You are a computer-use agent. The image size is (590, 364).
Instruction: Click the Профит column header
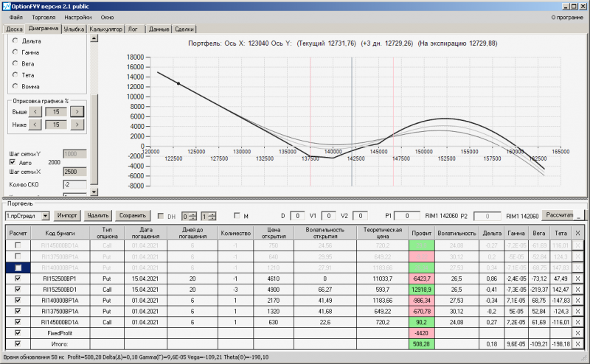pyautogui.click(x=421, y=233)
